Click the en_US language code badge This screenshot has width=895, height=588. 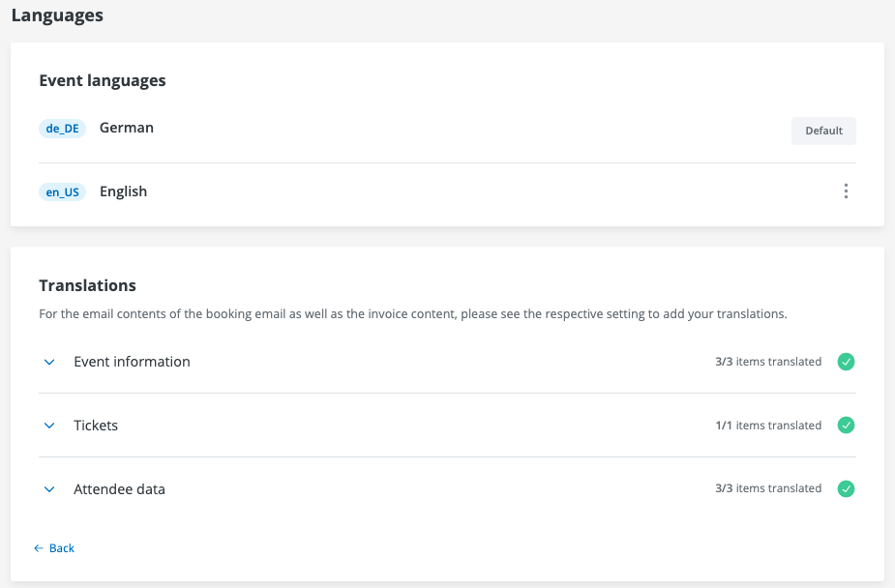[x=62, y=192]
